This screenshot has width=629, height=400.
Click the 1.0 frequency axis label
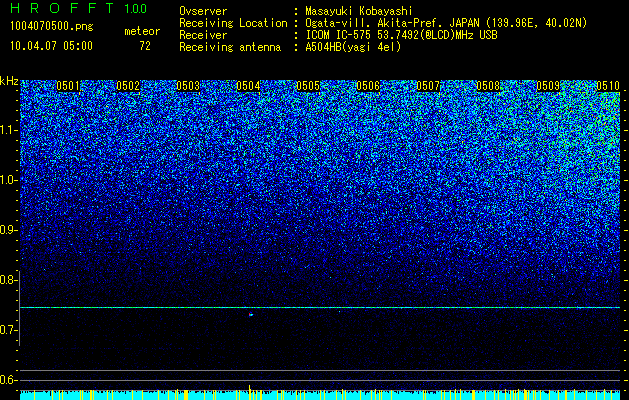9,180
